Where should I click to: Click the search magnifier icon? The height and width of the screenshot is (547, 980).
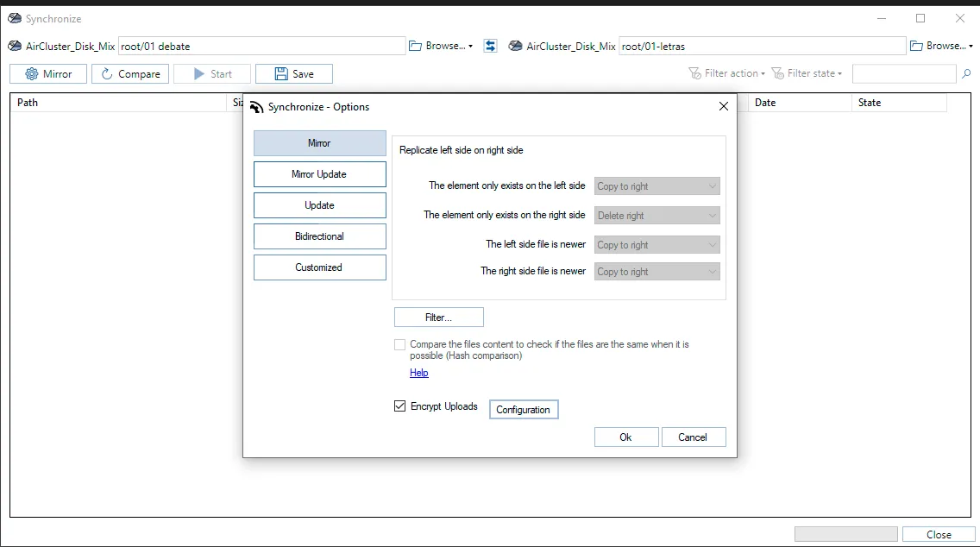pyautogui.click(x=966, y=73)
